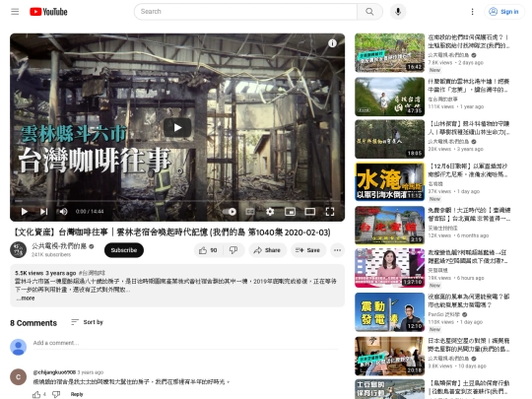Screen dimensions: 532x399
Task: Dislike the comment by @chijangkuo6908
Action: click(56, 394)
